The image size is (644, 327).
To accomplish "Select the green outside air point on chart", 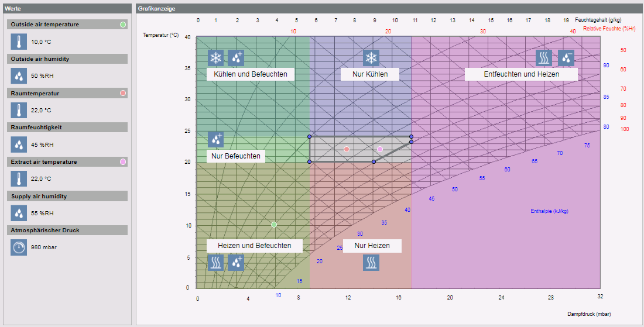I will pos(274,225).
